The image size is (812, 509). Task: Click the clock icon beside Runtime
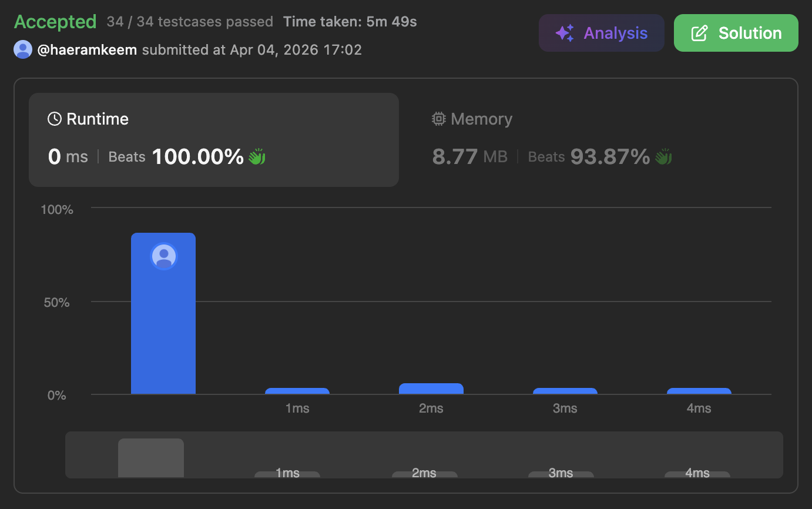55,119
